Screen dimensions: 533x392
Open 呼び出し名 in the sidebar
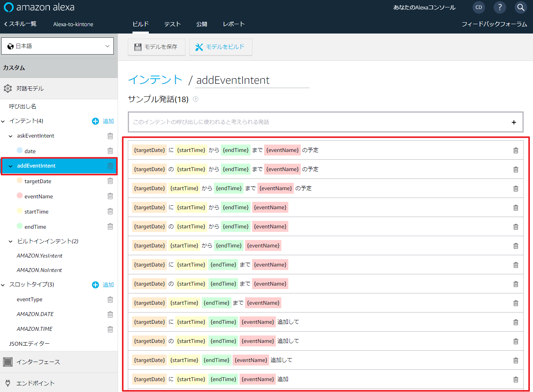click(x=23, y=106)
